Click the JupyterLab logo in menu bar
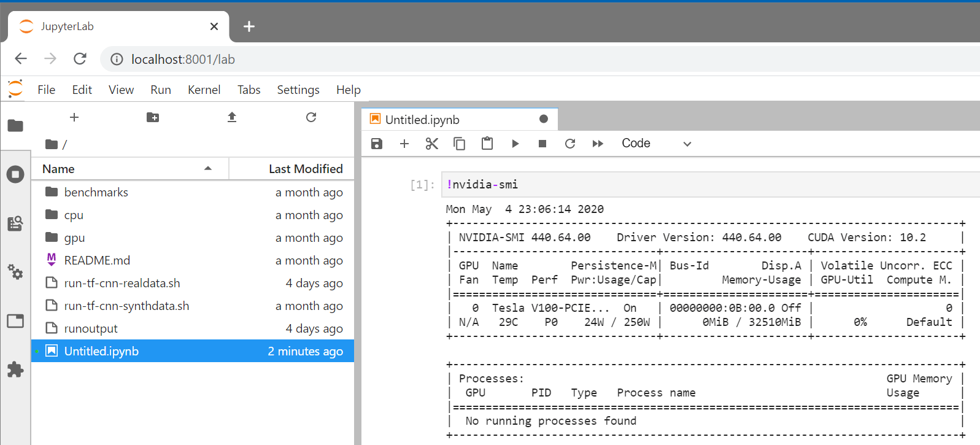The width and height of the screenshot is (980, 445). [15, 89]
